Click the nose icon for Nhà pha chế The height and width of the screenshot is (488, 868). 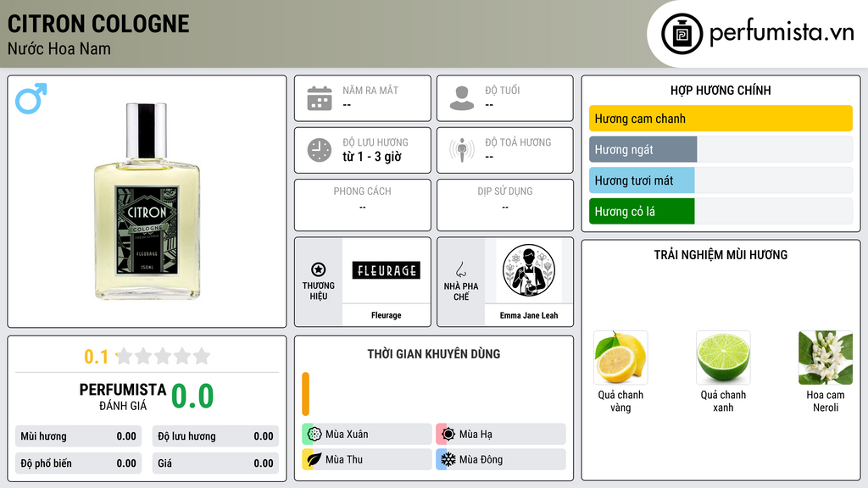(460, 270)
